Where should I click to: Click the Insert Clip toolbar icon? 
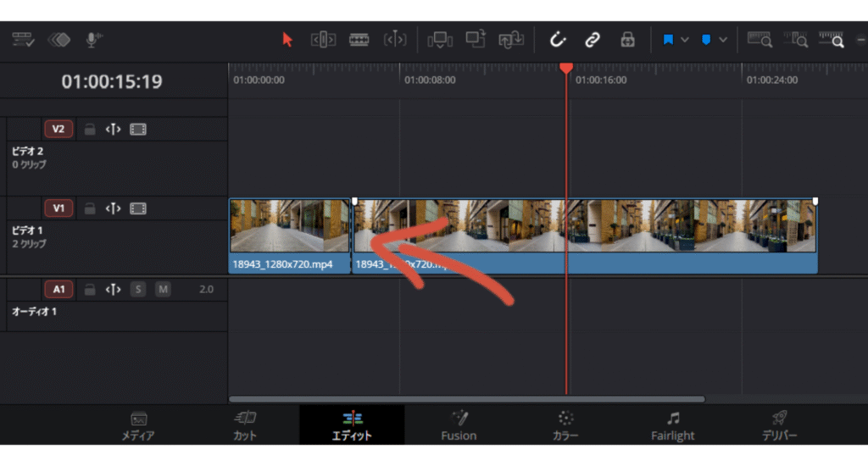click(440, 40)
